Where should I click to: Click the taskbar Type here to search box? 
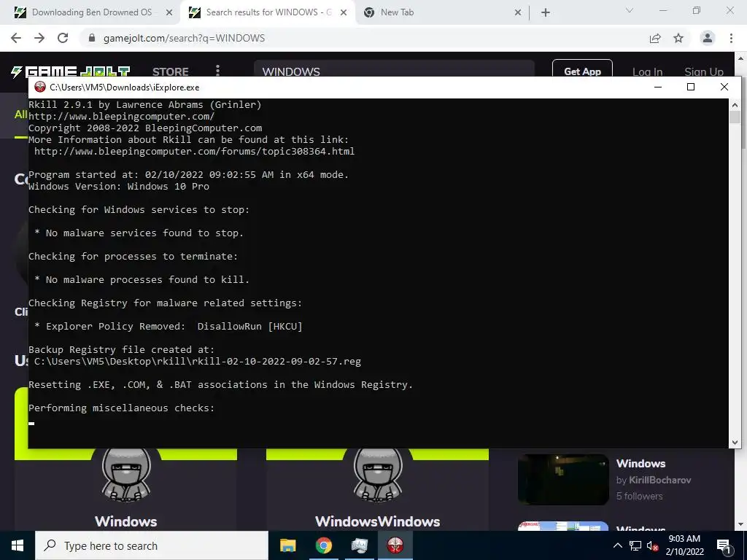[152, 545]
